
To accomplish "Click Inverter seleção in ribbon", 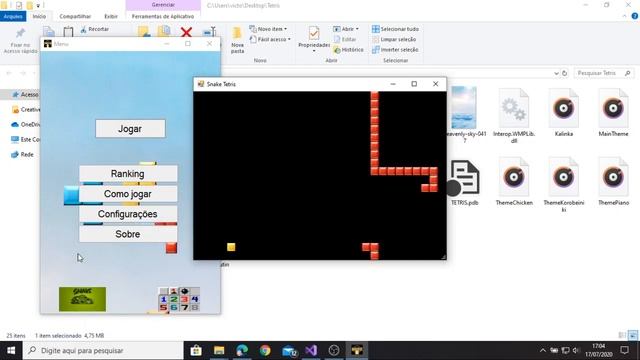I will coord(395,50).
